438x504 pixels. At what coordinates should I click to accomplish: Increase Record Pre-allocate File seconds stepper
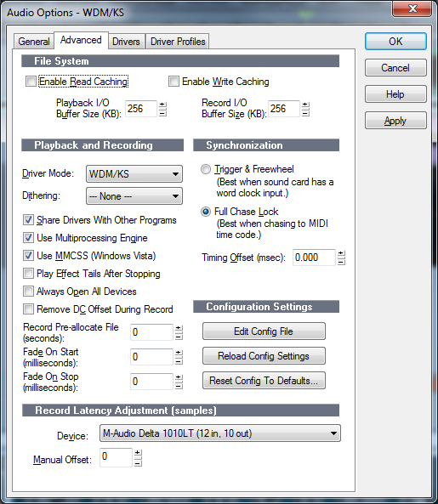click(179, 328)
